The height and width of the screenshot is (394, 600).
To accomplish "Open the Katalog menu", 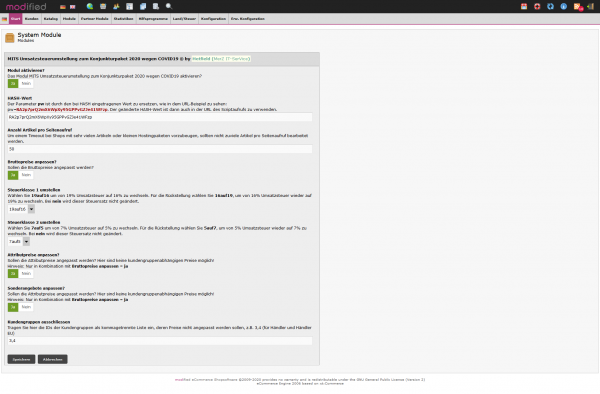I will click(51, 19).
